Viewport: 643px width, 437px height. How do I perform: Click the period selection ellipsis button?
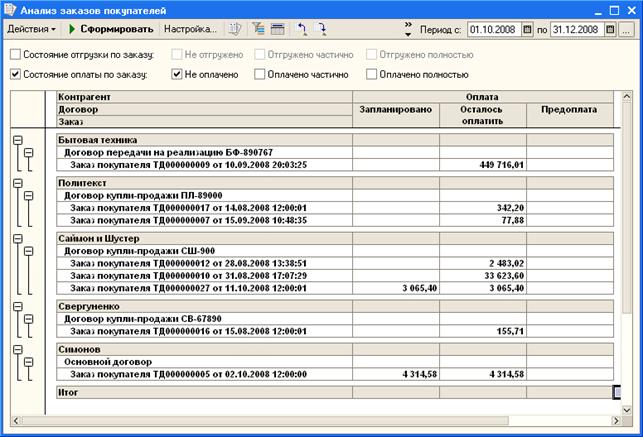(626, 30)
